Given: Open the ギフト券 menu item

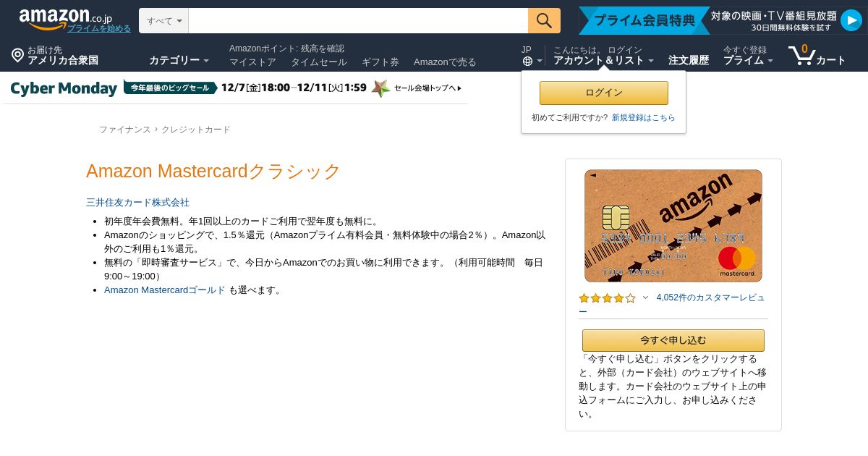Looking at the screenshot, I should point(380,62).
